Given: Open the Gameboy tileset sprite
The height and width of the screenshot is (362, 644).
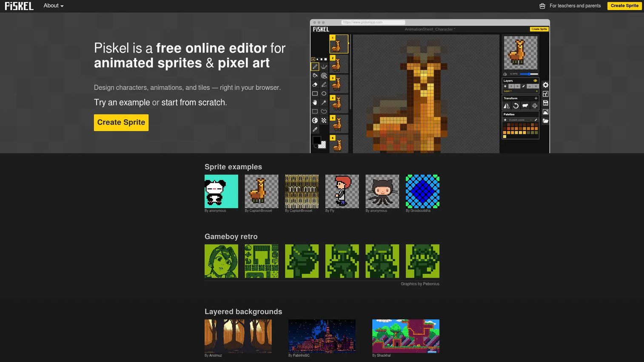Looking at the screenshot, I should [262, 261].
